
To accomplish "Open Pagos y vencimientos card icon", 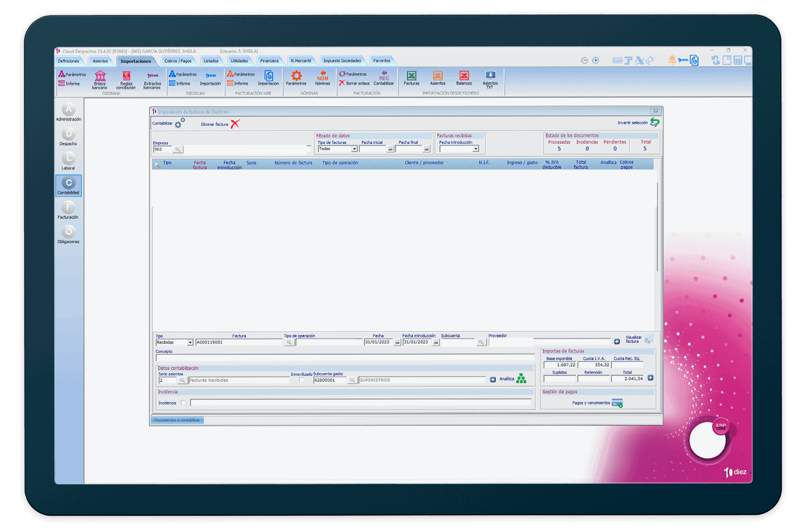I will [x=617, y=403].
